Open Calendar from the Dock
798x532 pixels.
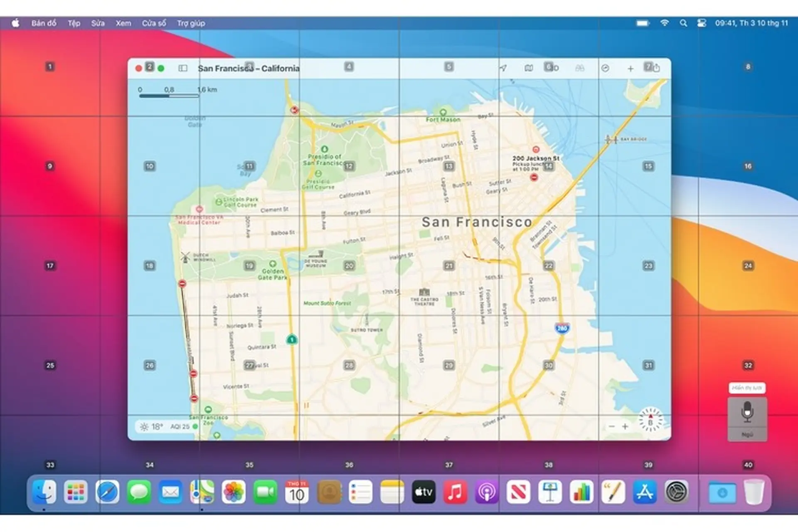click(x=297, y=492)
